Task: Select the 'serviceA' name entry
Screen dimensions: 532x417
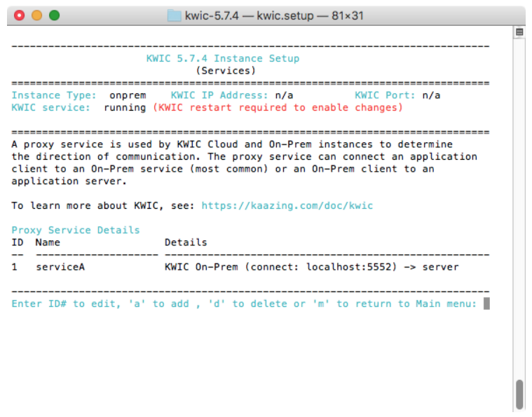Action: (x=60, y=267)
